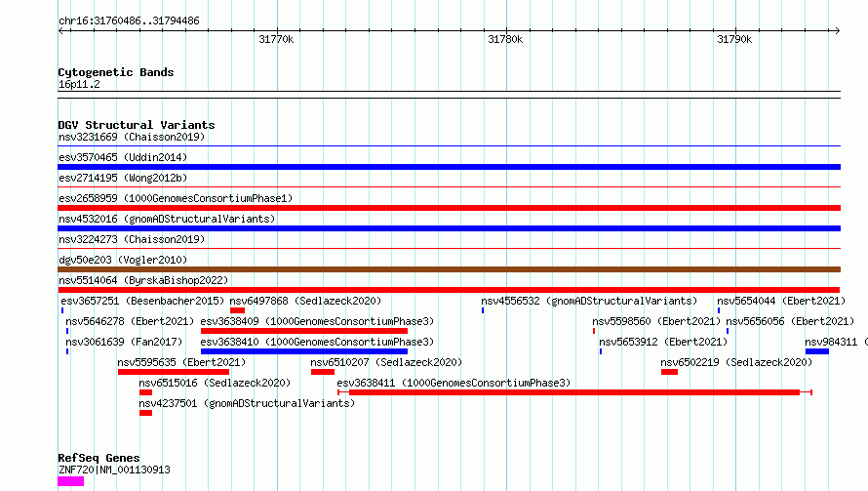Open the esv2714195 (Wong2012b) variant label
Screen dimensions: 868x491
point(123,178)
